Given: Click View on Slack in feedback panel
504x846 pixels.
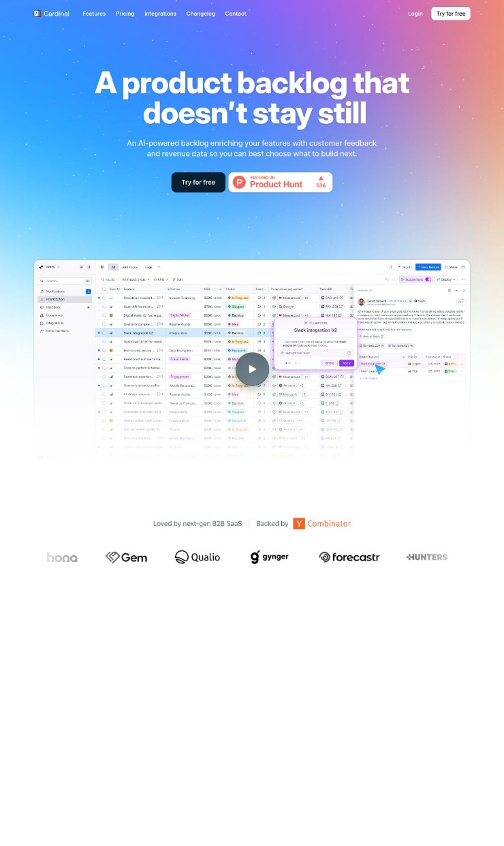Looking at the screenshot, I should [x=372, y=336].
